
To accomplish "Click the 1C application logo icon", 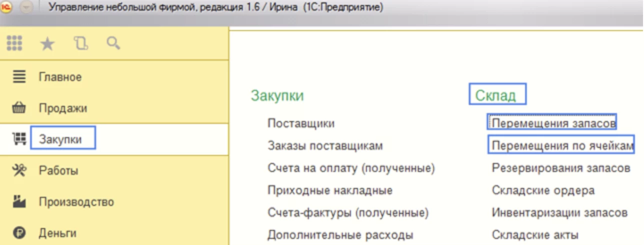I will [x=6, y=8].
